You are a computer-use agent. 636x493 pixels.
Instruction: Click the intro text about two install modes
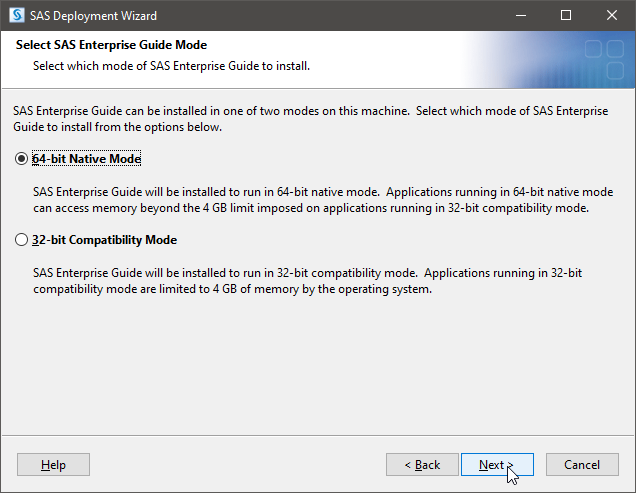pyautogui.click(x=310, y=119)
